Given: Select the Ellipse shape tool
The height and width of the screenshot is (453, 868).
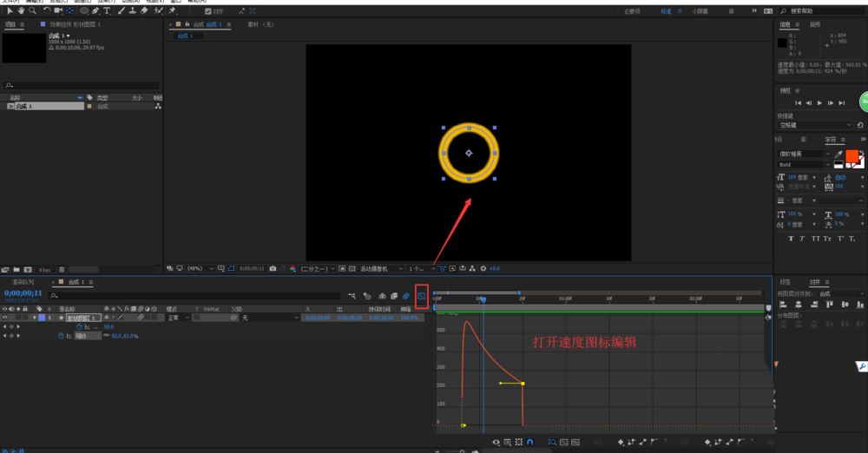Looking at the screenshot, I should tap(84, 10).
